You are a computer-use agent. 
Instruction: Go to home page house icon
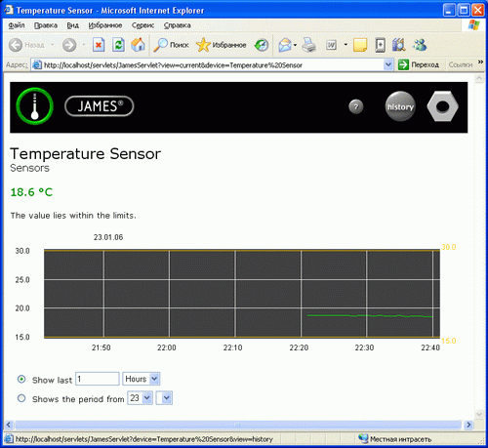pyautogui.click(x=138, y=45)
